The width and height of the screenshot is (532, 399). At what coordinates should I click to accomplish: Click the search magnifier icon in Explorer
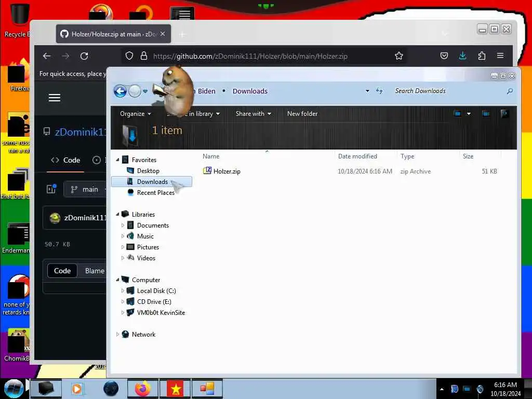pos(510,91)
